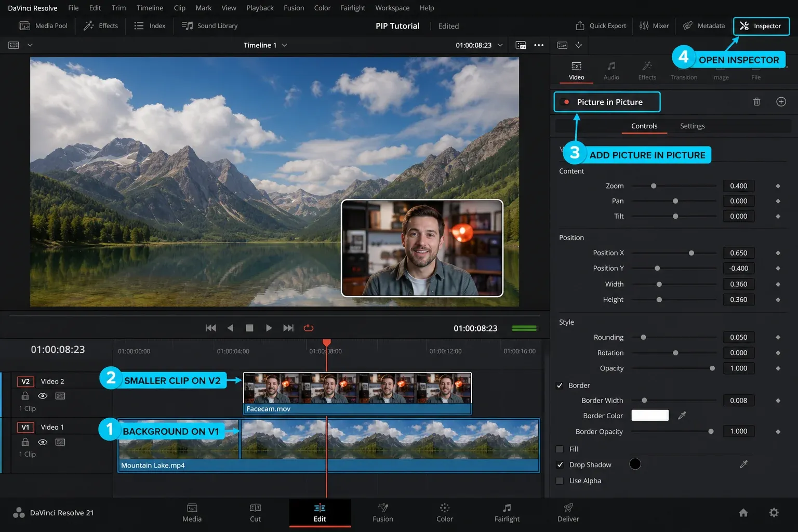The height and width of the screenshot is (532, 798).
Task: Play forward
Action: tap(269, 328)
